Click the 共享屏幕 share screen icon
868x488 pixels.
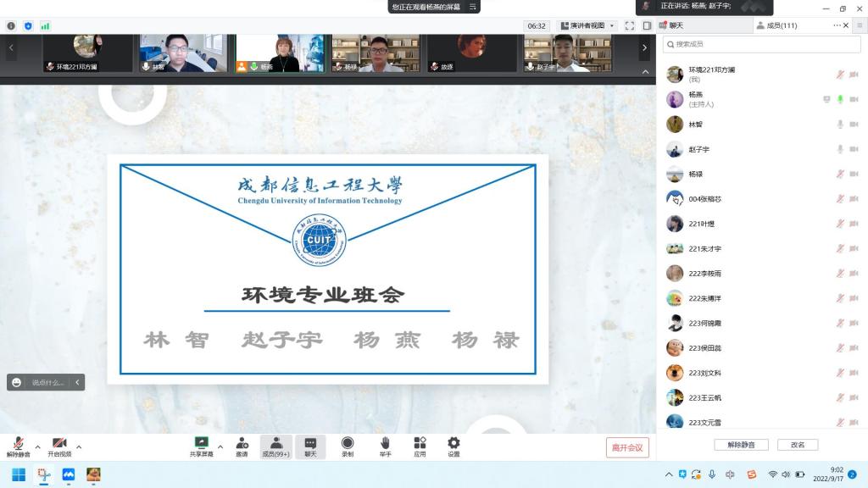pos(202,443)
